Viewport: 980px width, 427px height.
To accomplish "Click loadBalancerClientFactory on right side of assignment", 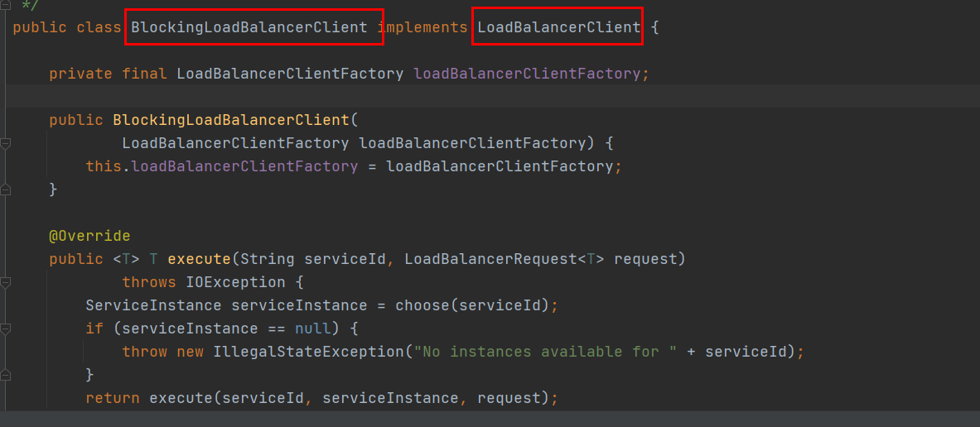I will (500, 166).
